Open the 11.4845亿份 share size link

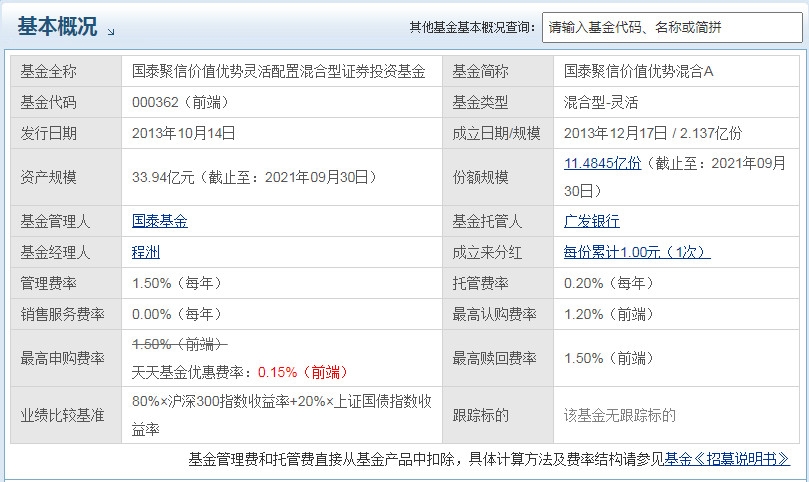click(603, 164)
